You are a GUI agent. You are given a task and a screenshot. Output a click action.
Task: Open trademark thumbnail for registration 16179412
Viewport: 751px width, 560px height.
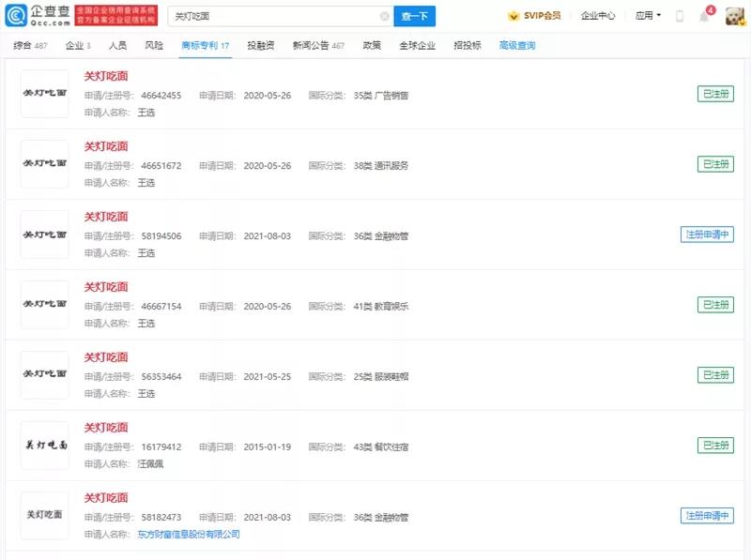tap(44, 446)
